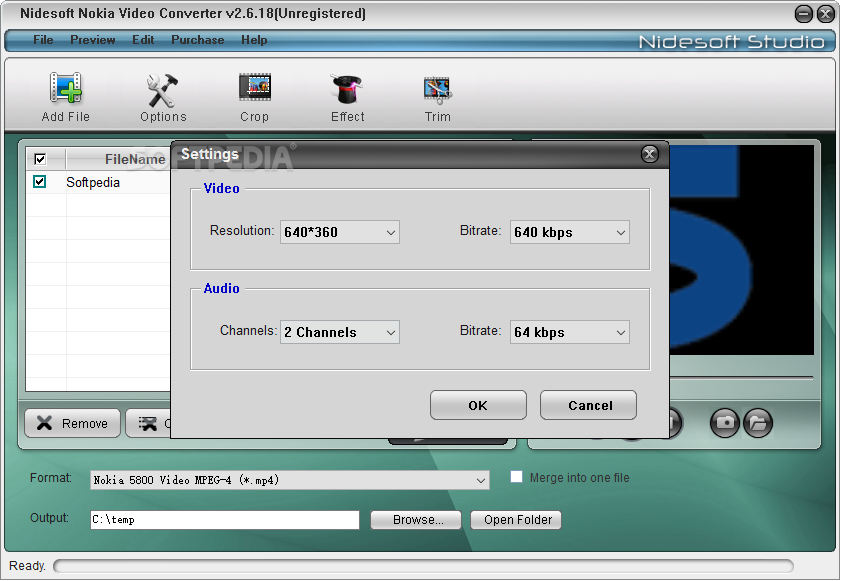Click the Browse... button
841x581 pixels.
coord(416,520)
